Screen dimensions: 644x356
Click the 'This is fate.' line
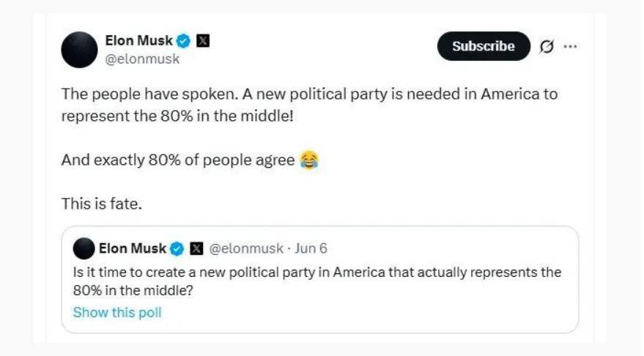(x=101, y=204)
